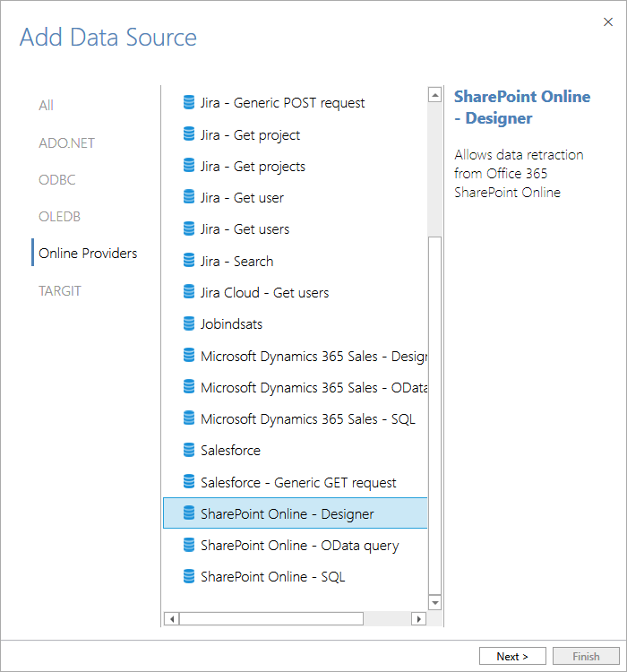Image resolution: width=627 pixels, height=672 pixels.
Task: Click the horizontal scrollbar left arrow
Action: point(172,619)
